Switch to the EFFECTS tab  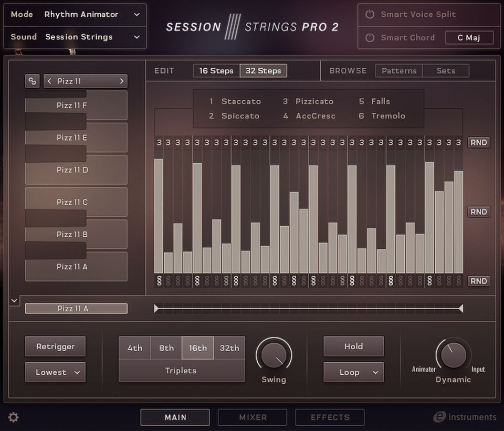click(x=330, y=417)
